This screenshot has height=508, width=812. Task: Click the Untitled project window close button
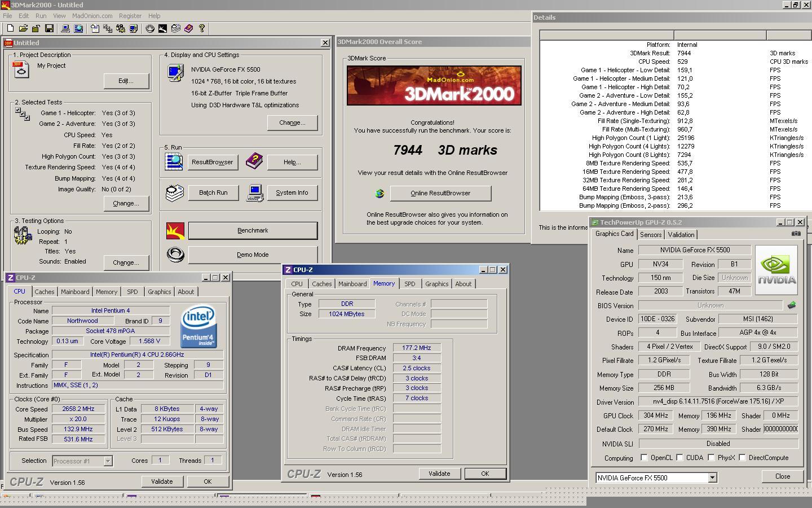point(325,42)
